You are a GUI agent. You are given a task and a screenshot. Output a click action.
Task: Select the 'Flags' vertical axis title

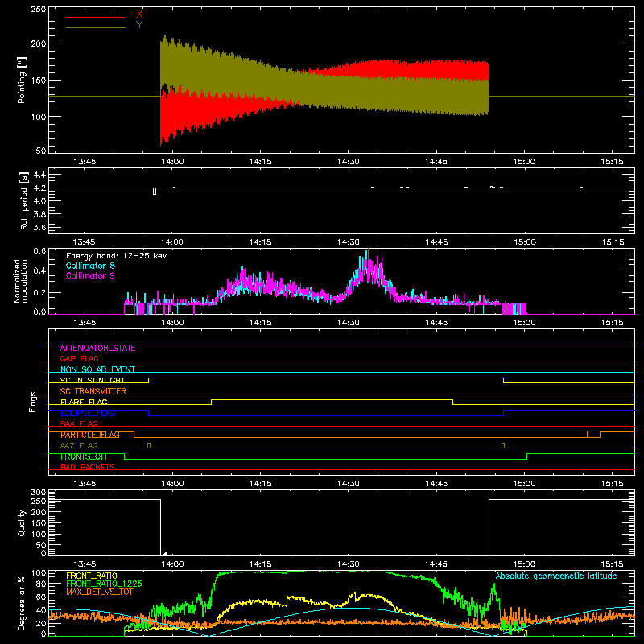point(32,402)
